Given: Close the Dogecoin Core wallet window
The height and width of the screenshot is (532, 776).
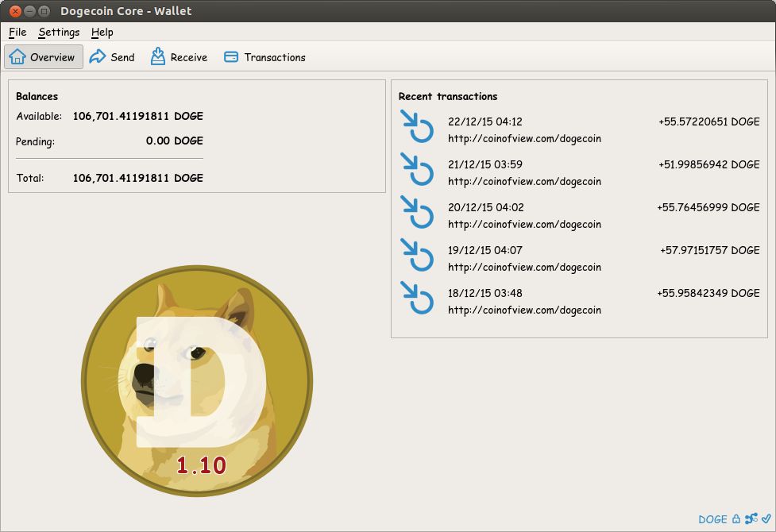Looking at the screenshot, I should point(15,11).
